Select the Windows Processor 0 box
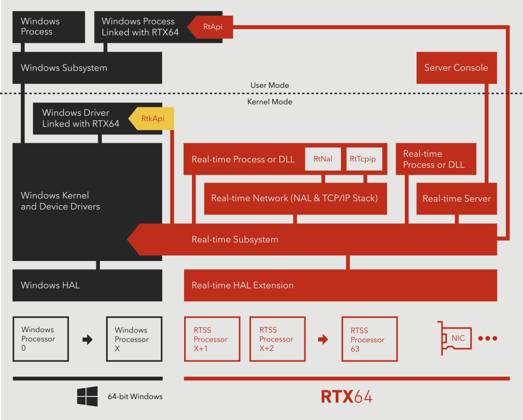523x420 pixels. [41, 339]
